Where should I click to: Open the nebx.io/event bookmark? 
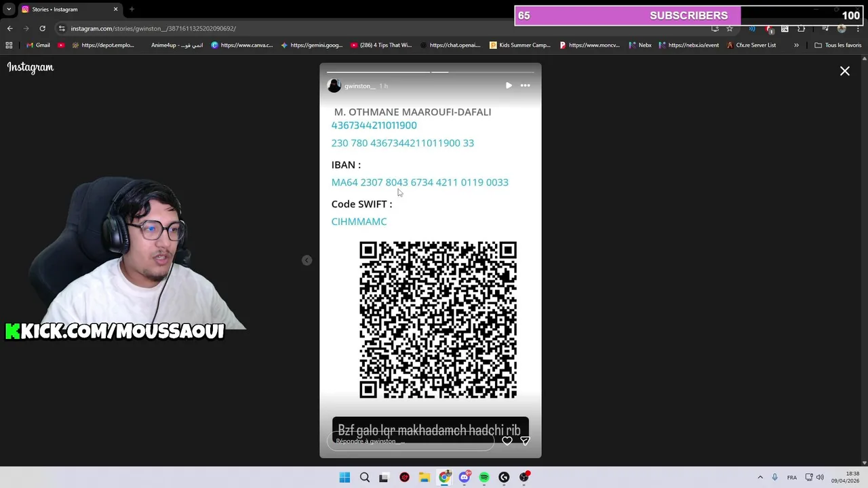[688, 45]
